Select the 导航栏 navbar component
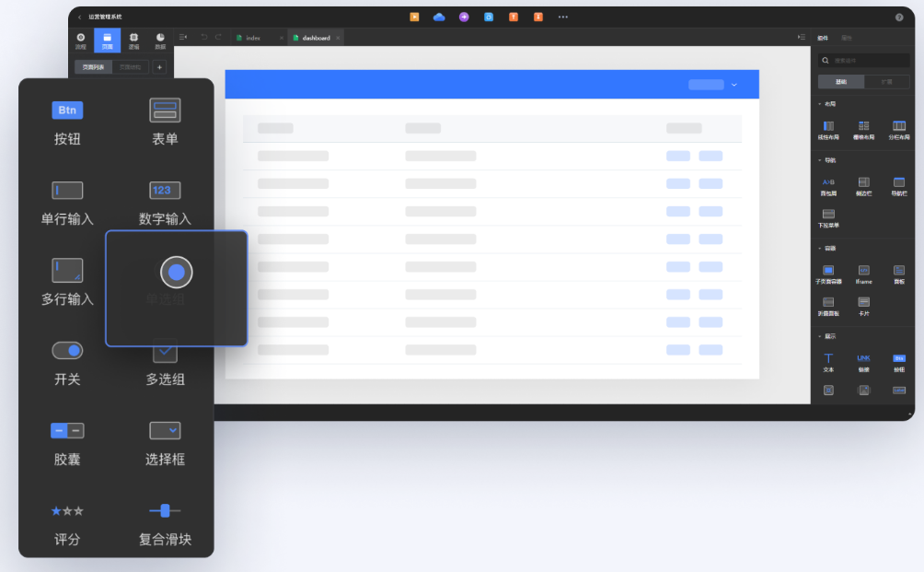This screenshot has height=572, width=924. pos(899,187)
